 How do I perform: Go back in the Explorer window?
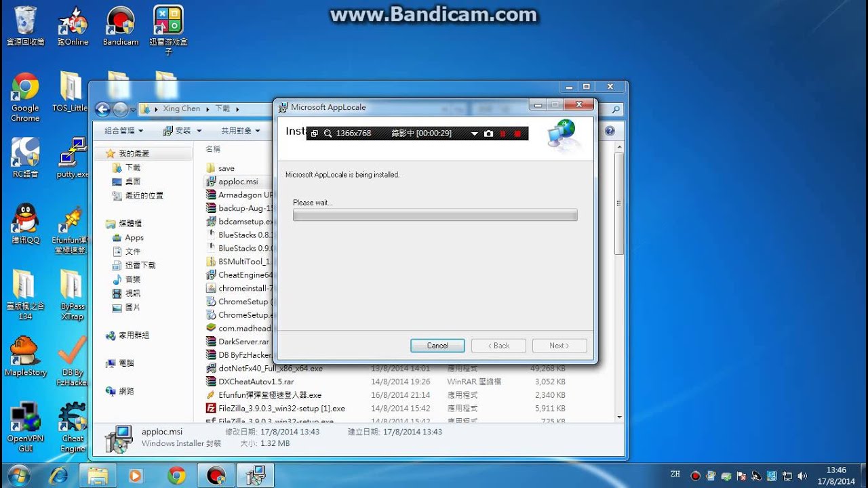coord(102,109)
